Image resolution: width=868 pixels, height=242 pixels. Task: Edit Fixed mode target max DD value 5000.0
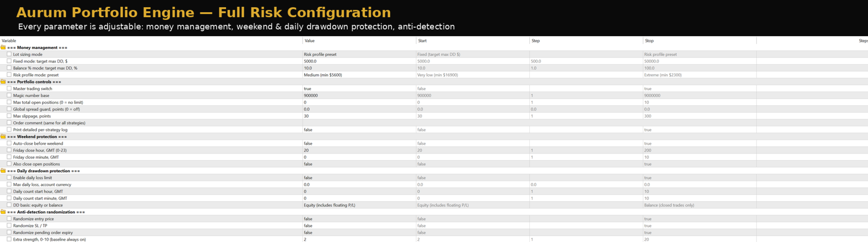coord(359,61)
